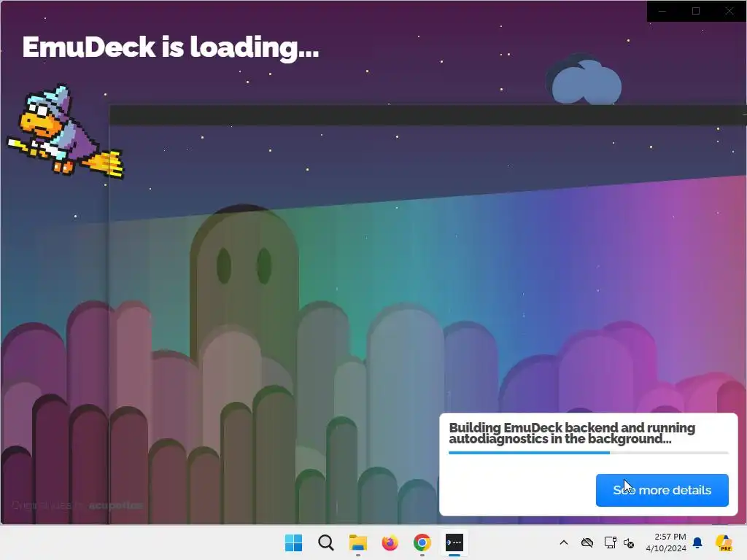Image resolution: width=747 pixels, height=560 pixels.
Task: Click the muted volume tray icon
Action: [x=629, y=542]
